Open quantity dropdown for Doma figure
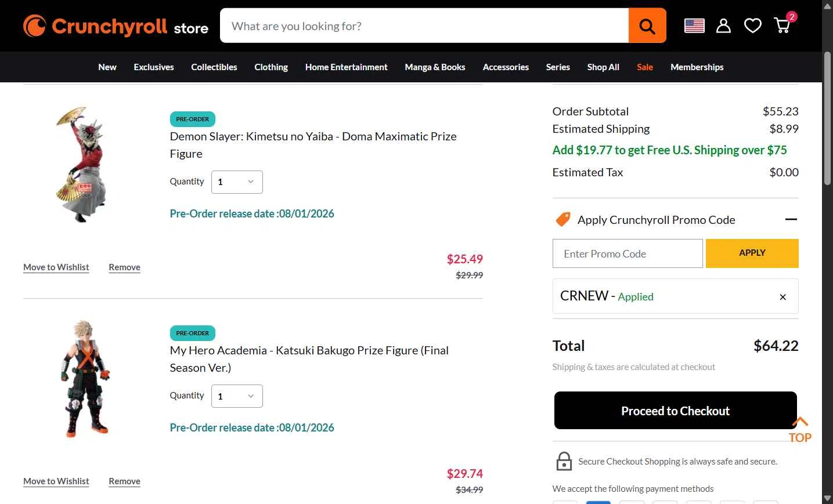 coord(237,182)
